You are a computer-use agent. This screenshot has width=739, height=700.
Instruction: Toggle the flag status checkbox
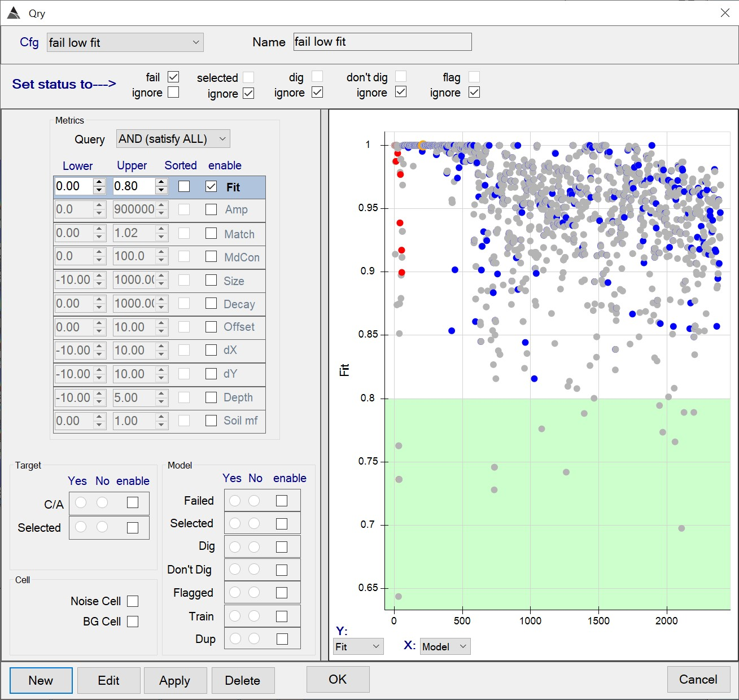pos(474,76)
